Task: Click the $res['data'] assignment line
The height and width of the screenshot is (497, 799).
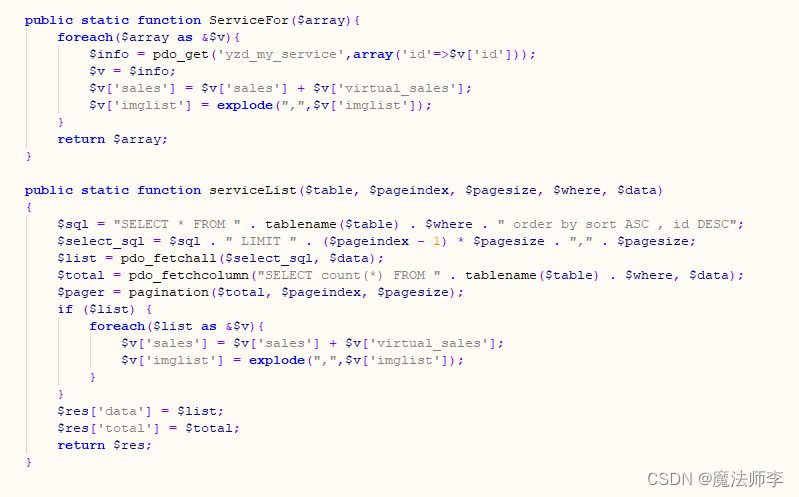Action: 140,411
